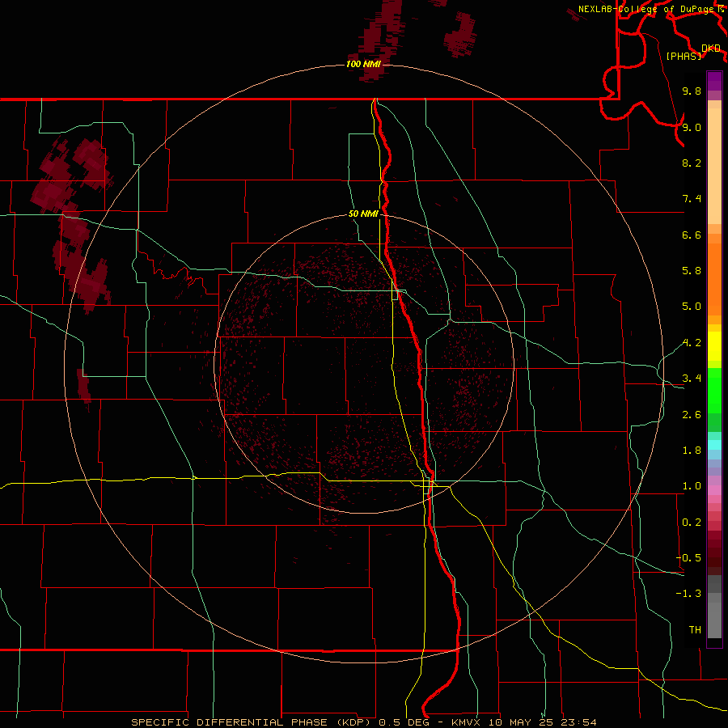Screen dimensions: 728x728
Task: Click the [PHAS] units label
Action: coord(684,56)
